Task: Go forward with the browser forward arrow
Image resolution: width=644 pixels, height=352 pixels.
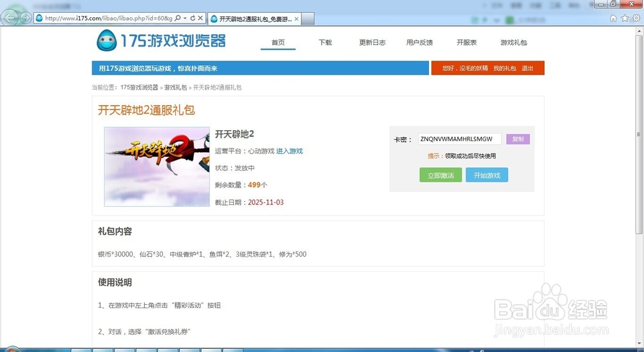Action: pyautogui.click(x=26, y=18)
